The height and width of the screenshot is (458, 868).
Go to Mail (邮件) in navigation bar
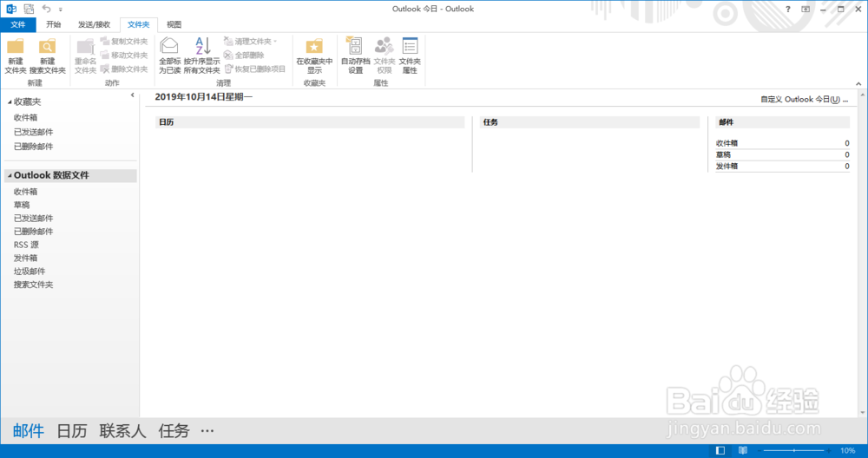29,430
